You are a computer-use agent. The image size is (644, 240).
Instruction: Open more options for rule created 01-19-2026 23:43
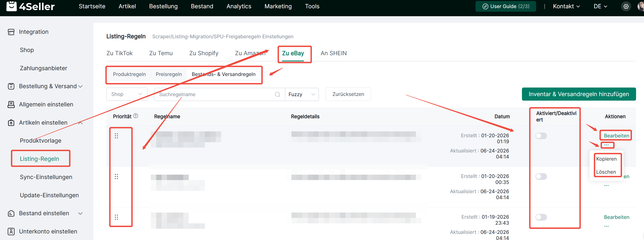[606, 226]
